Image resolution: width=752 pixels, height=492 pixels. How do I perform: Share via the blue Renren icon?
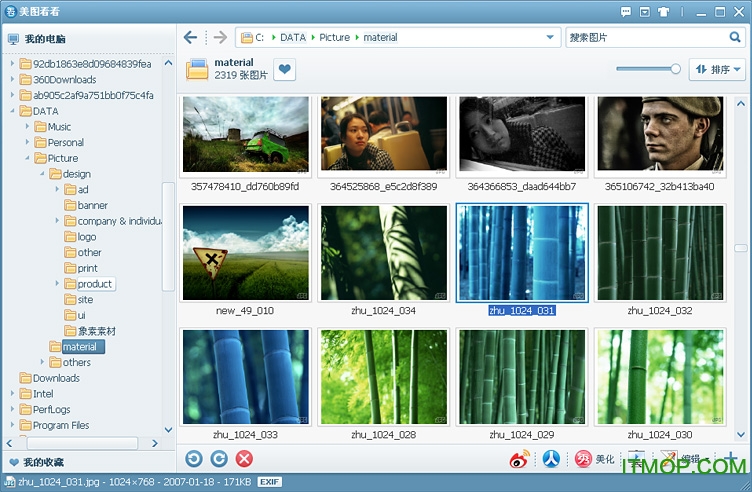[551, 459]
